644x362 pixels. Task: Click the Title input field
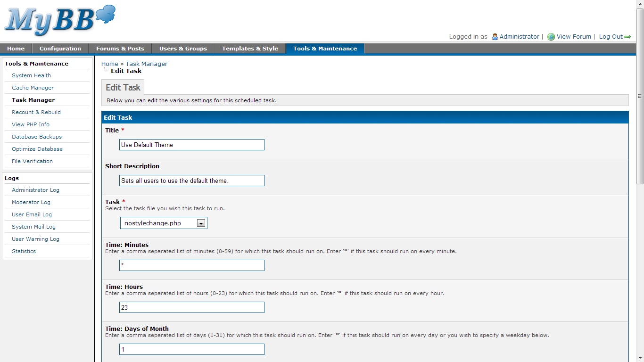tap(191, 145)
